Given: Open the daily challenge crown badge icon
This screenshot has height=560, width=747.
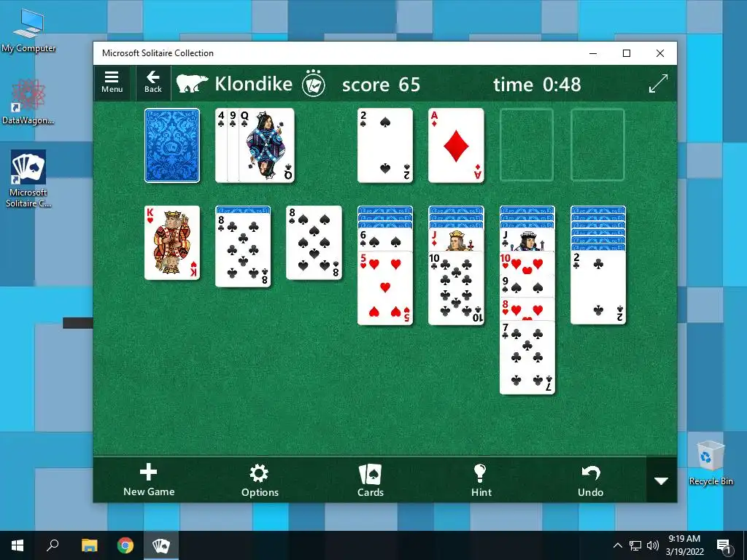Looking at the screenshot, I should [x=314, y=83].
